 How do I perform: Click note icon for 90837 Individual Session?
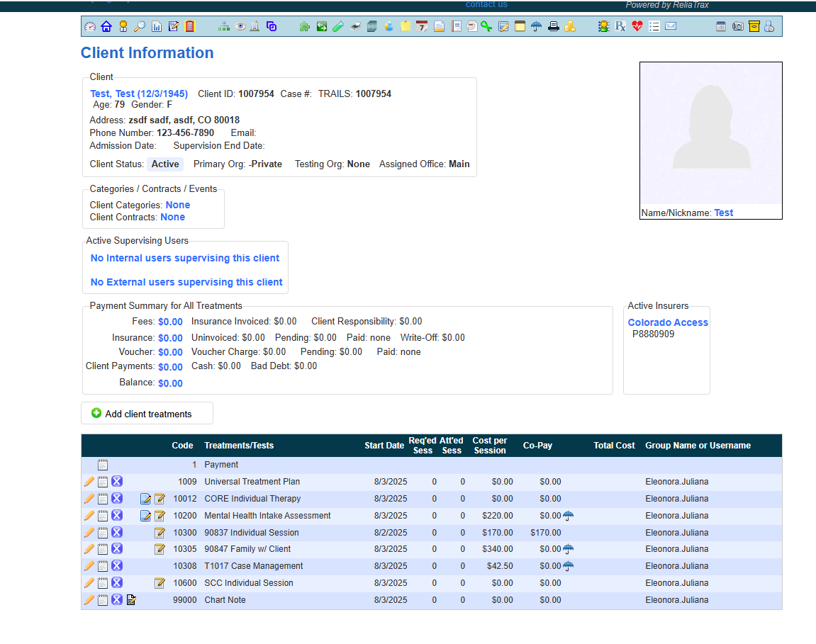pyautogui.click(x=160, y=533)
